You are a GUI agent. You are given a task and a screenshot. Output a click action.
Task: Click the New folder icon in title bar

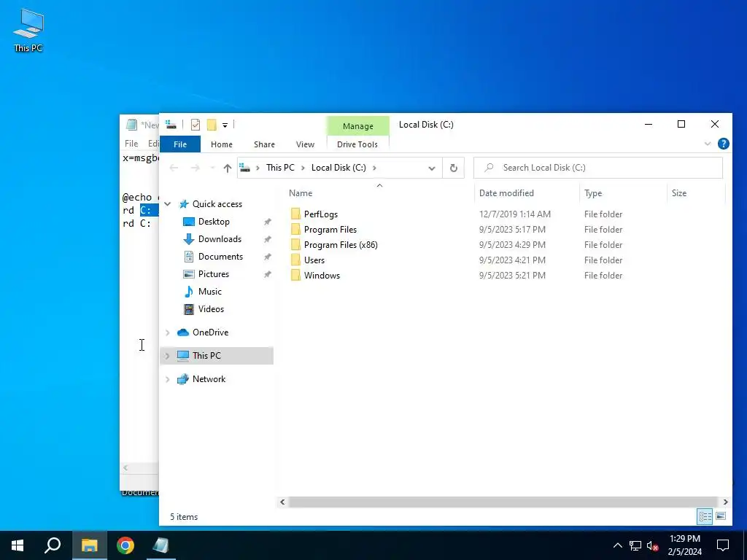click(x=212, y=125)
